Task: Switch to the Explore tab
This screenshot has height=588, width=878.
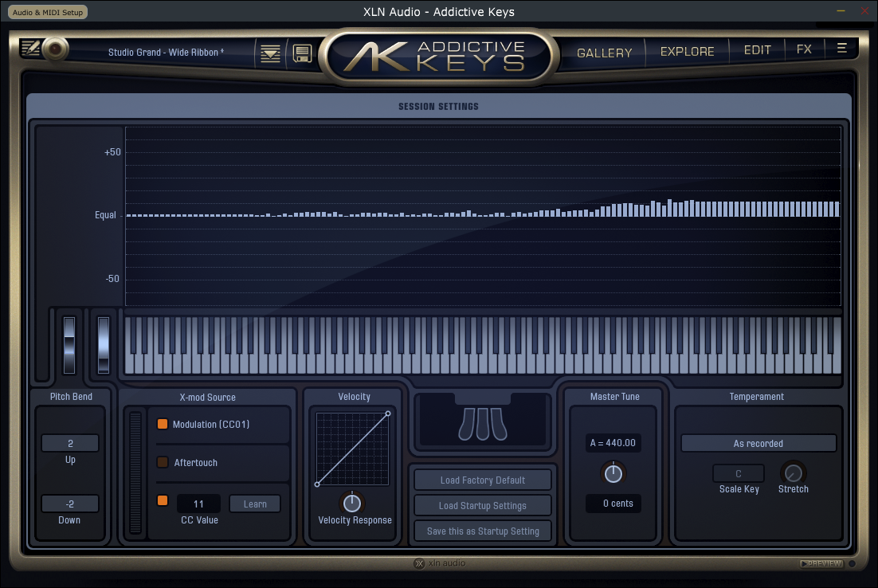Action: [687, 52]
